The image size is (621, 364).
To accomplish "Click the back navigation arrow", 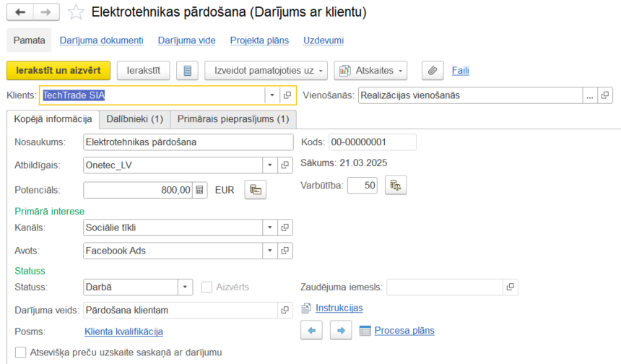I will coord(20,12).
